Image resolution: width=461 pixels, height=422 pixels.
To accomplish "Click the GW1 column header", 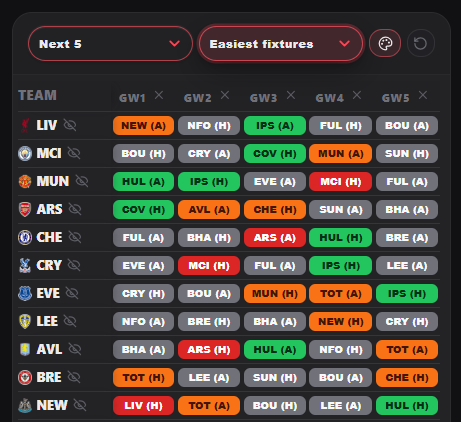I will 132,98.
